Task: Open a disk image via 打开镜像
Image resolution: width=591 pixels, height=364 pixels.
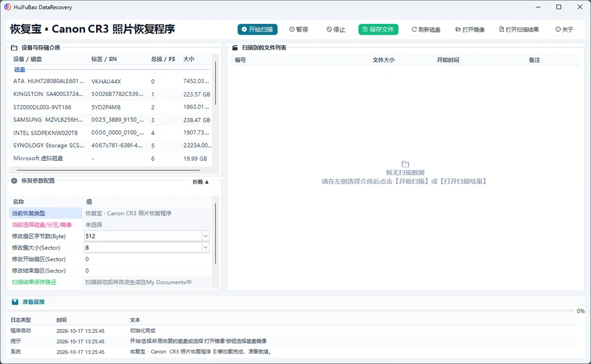Action: [470, 30]
